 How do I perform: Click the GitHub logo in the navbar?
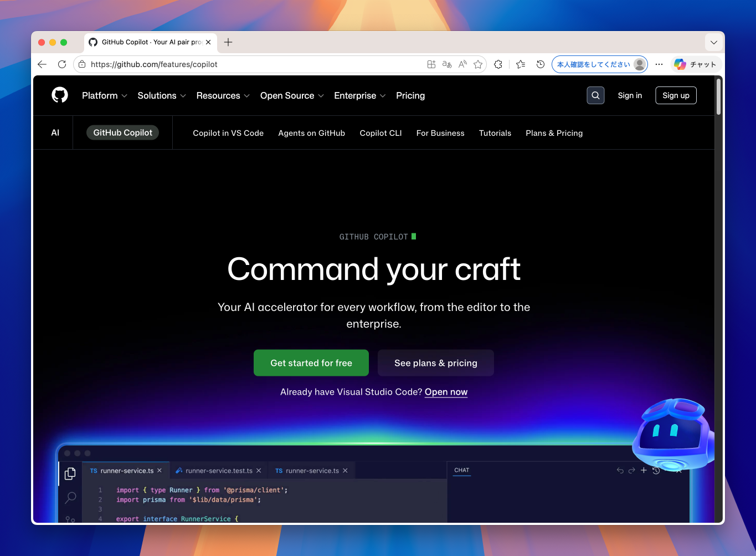[59, 95]
